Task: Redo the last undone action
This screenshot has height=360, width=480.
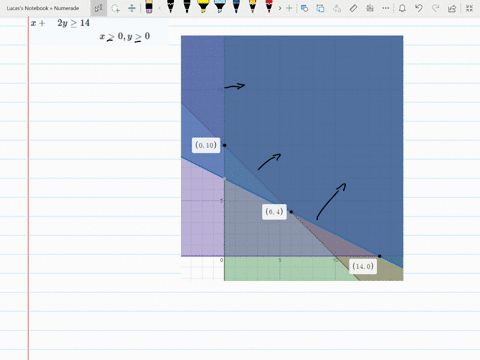Action: [x=435, y=8]
